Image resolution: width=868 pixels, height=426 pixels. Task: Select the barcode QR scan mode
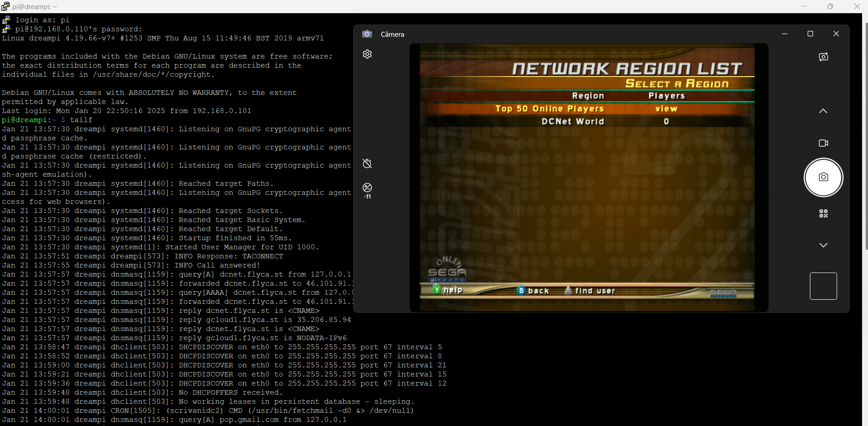[824, 213]
